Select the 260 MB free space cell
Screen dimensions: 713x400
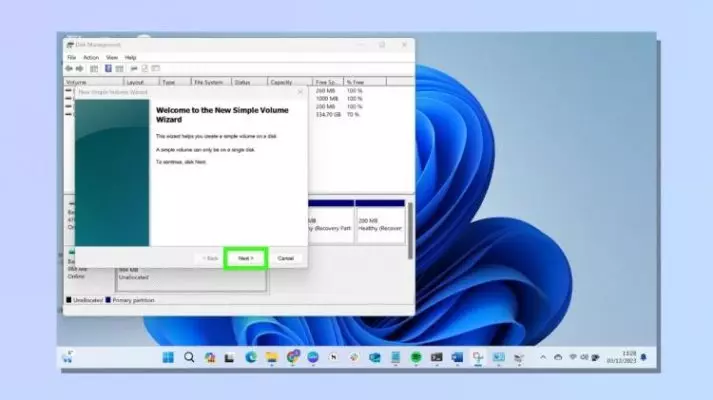[326, 91]
